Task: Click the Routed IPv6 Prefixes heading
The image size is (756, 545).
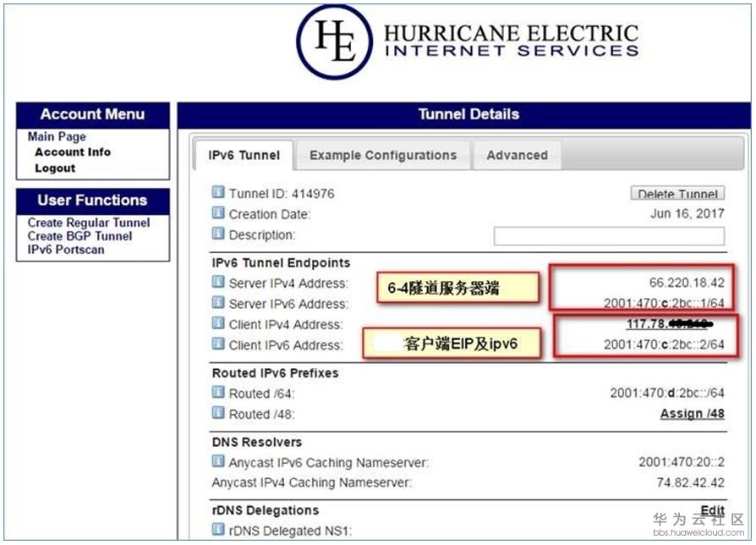Action: [x=276, y=373]
